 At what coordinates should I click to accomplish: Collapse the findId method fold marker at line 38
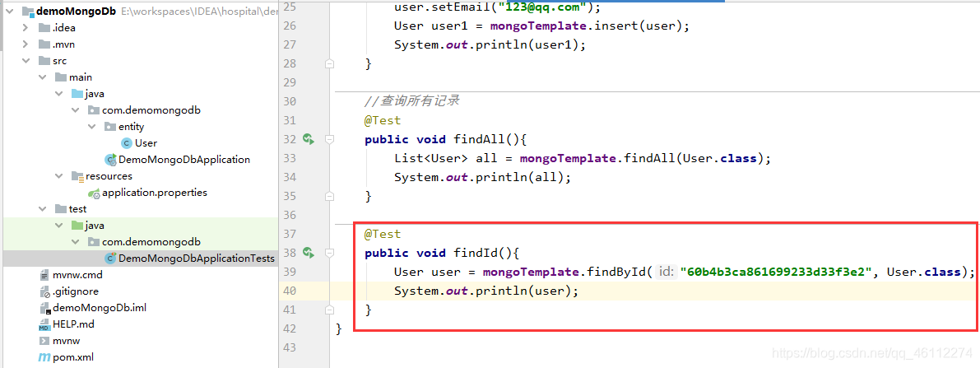point(330,253)
